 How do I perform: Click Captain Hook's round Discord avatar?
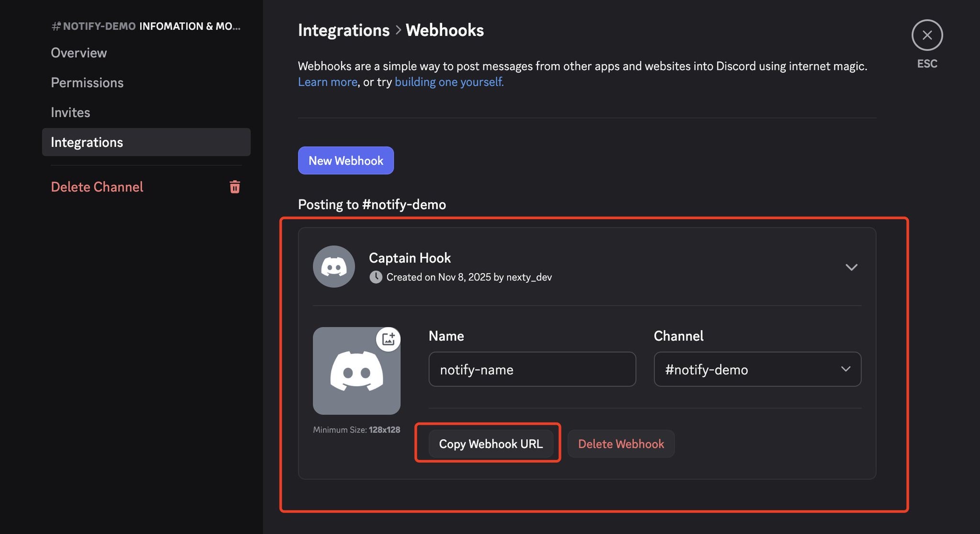(x=334, y=267)
